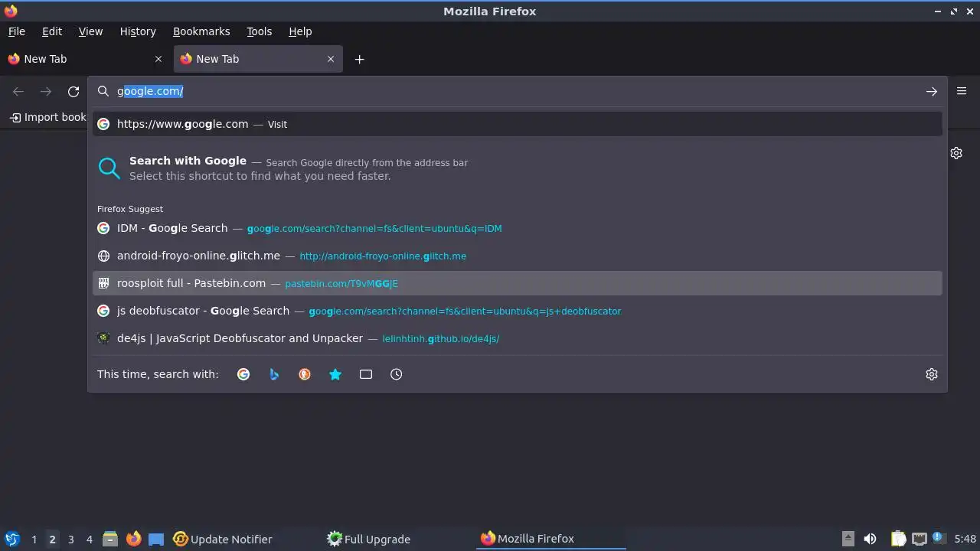Go forward one page

click(x=46, y=92)
